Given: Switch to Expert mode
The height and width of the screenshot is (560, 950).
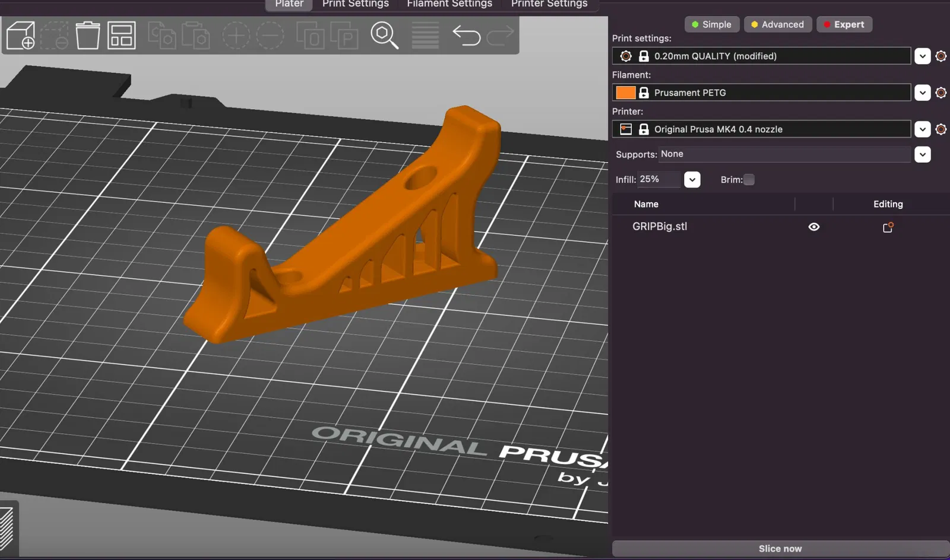Looking at the screenshot, I should [x=844, y=24].
